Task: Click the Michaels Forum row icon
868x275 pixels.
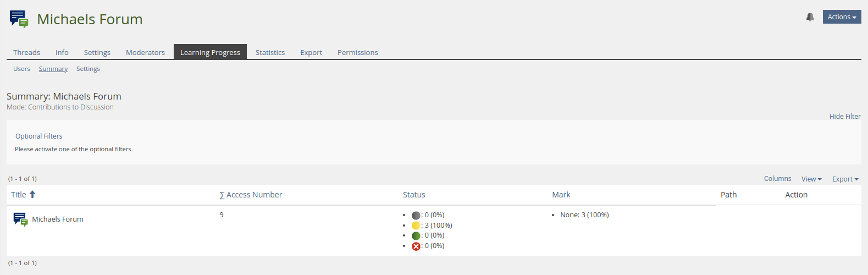Action: point(20,219)
